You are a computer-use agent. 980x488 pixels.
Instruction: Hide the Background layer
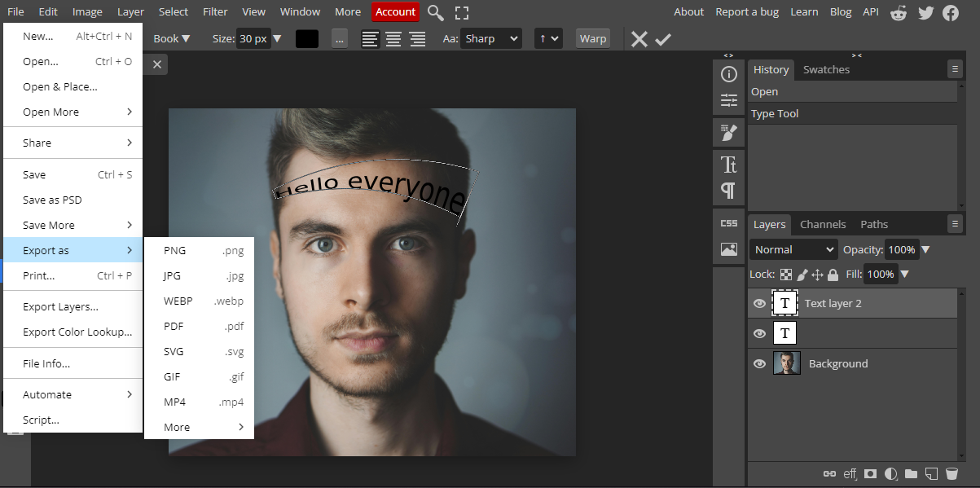[x=759, y=363]
